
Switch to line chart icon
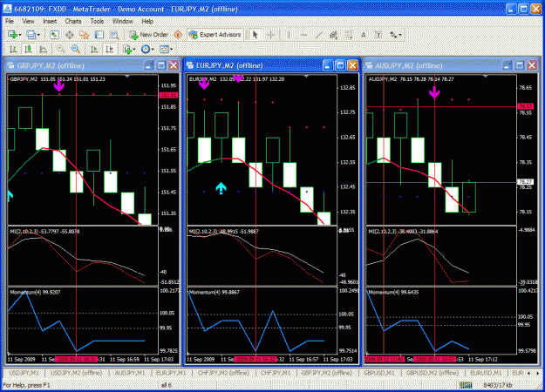coord(43,49)
